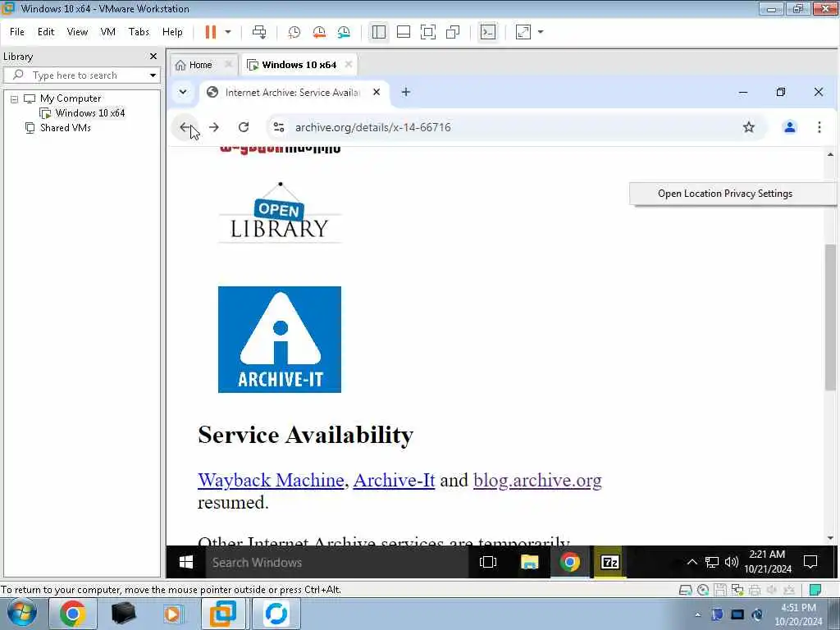This screenshot has width=840, height=630.
Task: Go forward in Chrome
Action: (x=214, y=127)
